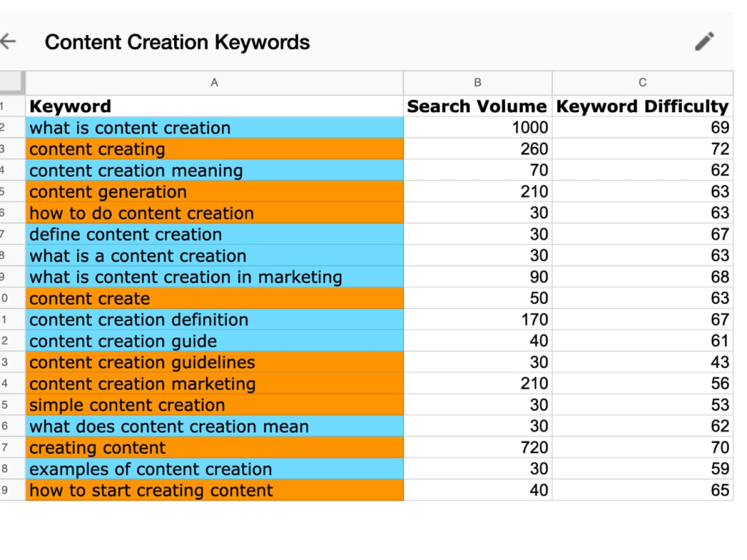Viewport: 747px width, 560px height.
Task: Select cell 'define content creation'
Action: (x=214, y=234)
